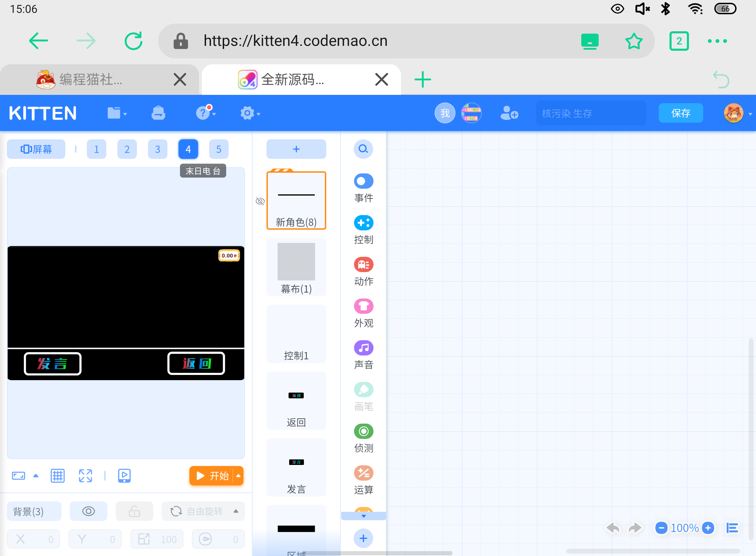Open the 事件 events block category

[364, 188]
